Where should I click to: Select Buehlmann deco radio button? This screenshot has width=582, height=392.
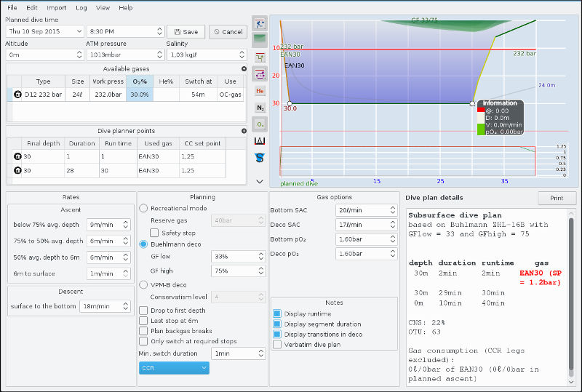(x=143, y=244)
